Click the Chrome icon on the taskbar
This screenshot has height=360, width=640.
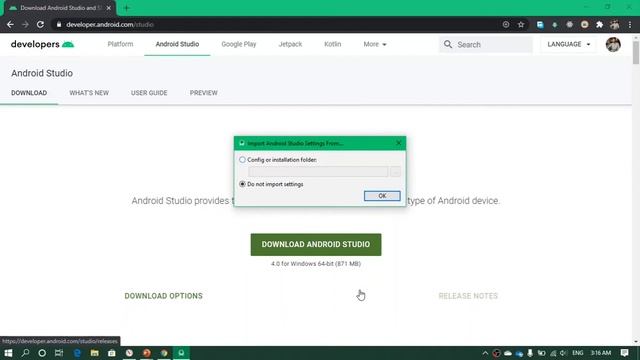point(164,353)
